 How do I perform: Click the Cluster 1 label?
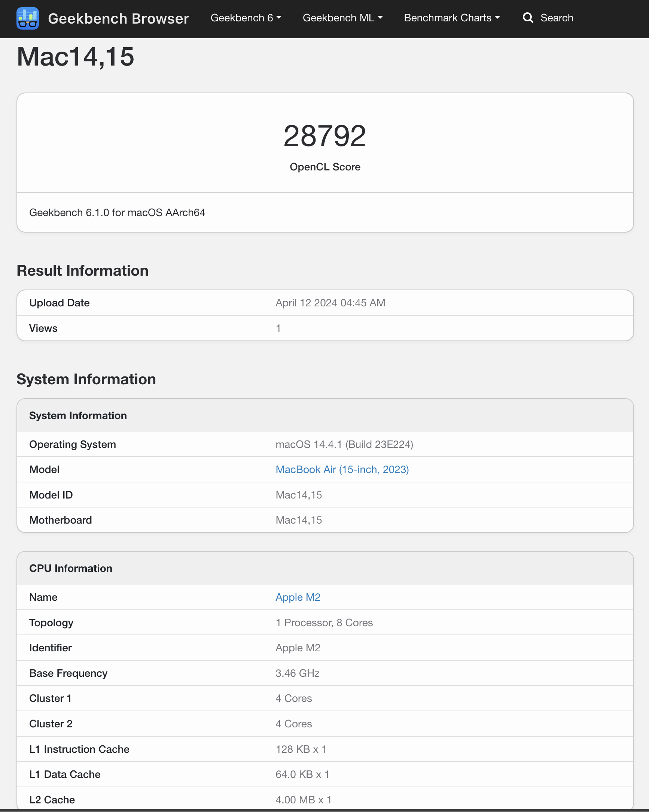[x=50, y=698]
